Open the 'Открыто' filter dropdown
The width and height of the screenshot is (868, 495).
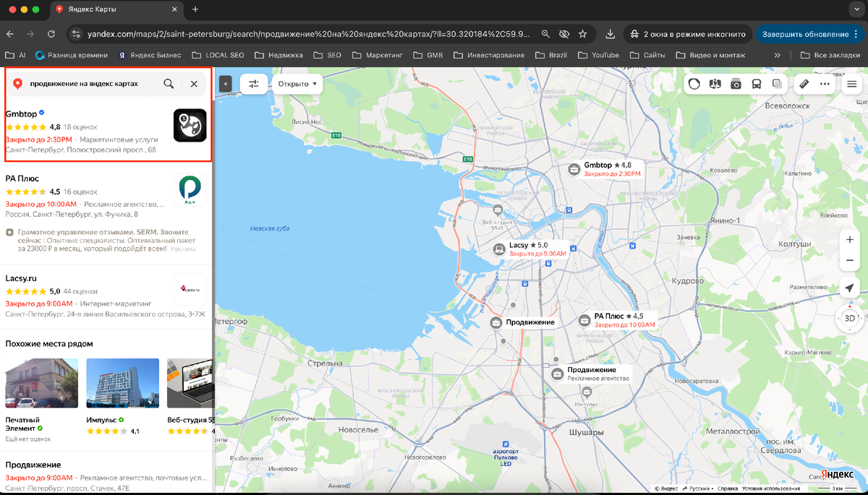coord(297,84)
